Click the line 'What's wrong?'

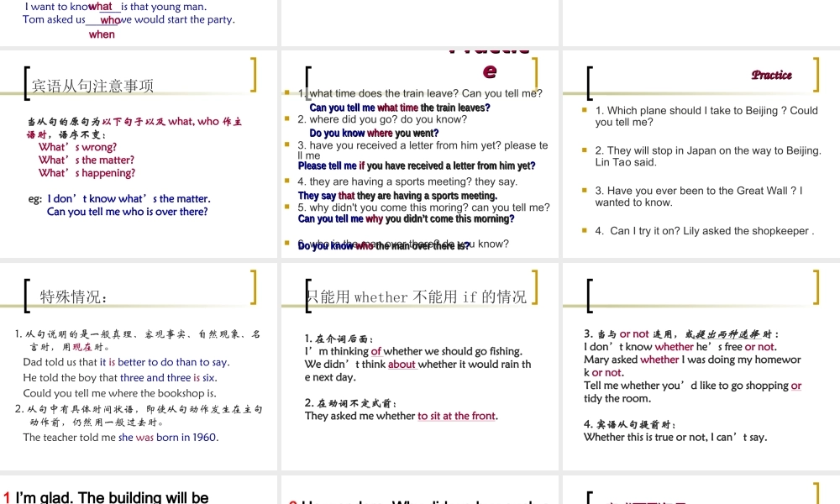tap(77, 147)
